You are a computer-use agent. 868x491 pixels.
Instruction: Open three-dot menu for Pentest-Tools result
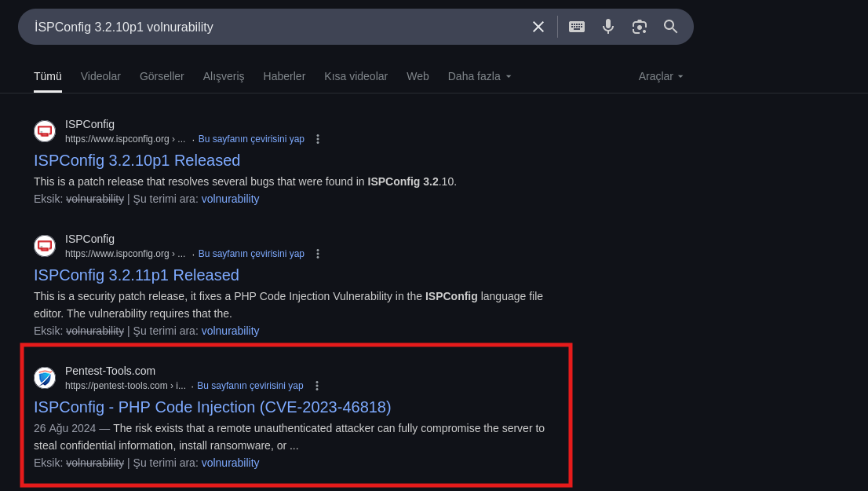[x=317, y=386]
